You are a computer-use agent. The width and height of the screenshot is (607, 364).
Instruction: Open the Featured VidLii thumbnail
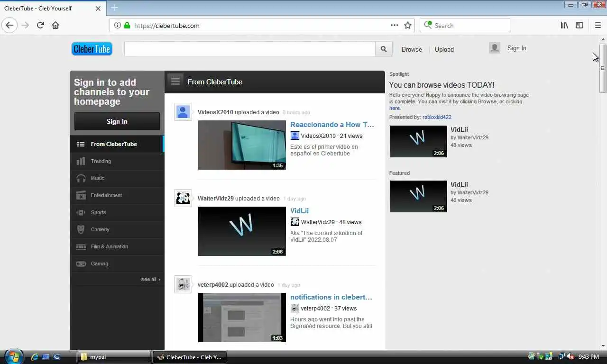click(x=419, y=196)
